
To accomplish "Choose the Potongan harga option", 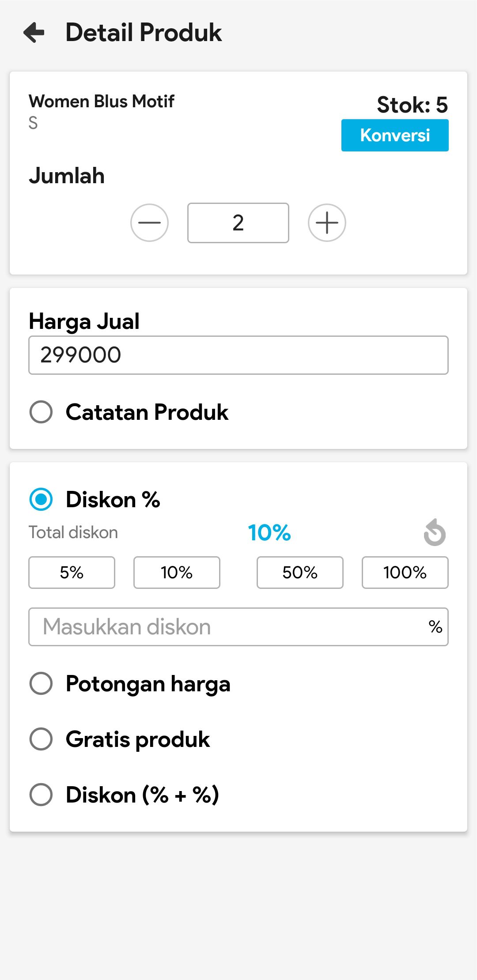I will [x=41, y=683].
